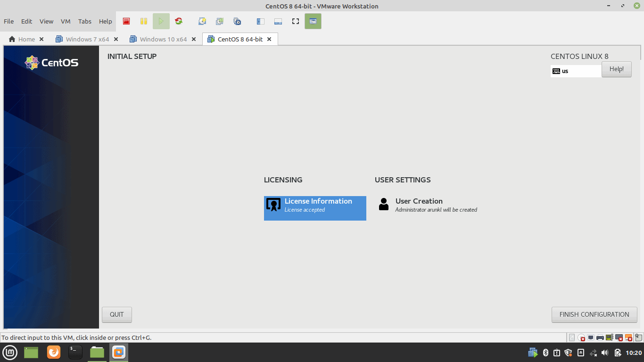
Task: Open the VM menu
Action: [66, 21]
